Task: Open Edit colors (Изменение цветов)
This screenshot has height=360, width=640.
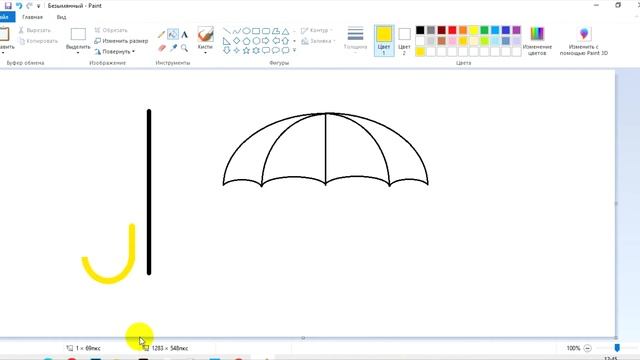Action: coord(537,40)
